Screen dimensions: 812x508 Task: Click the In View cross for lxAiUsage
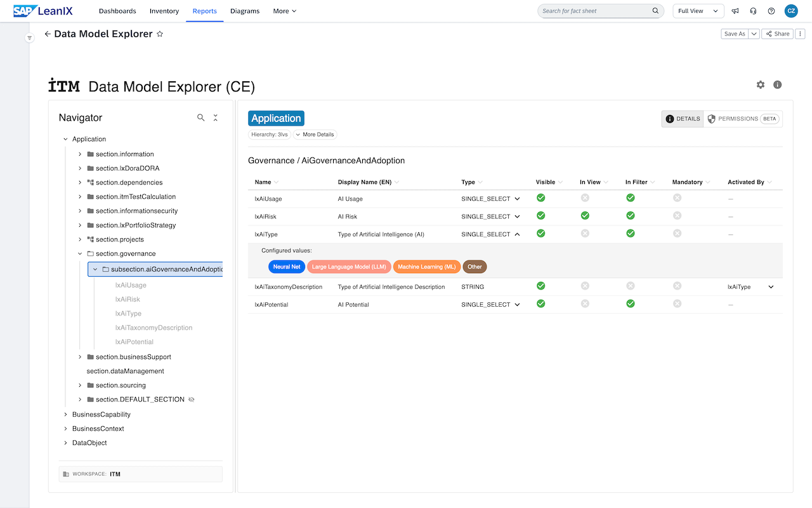[x=585, y=198]
